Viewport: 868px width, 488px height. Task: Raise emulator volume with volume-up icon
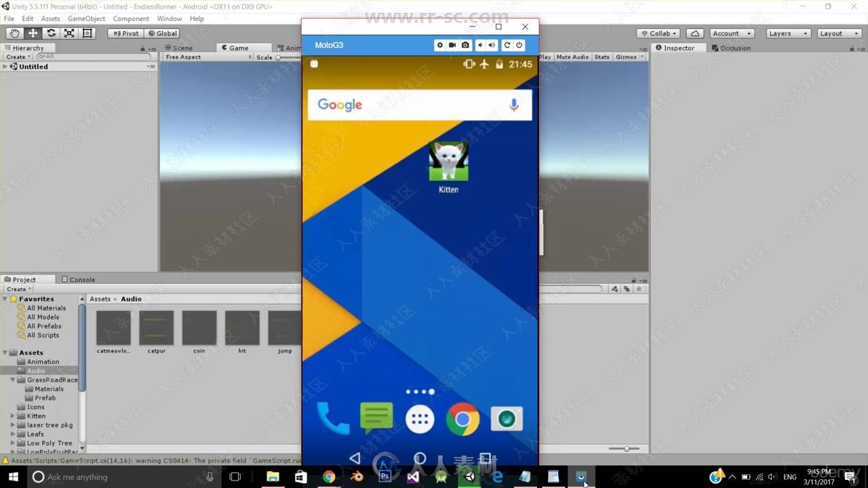492,45
